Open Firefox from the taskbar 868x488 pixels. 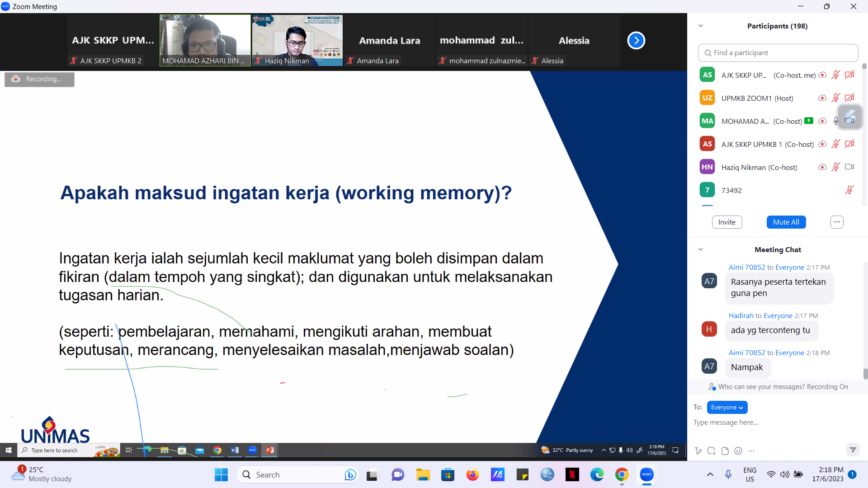pos(472,474)
